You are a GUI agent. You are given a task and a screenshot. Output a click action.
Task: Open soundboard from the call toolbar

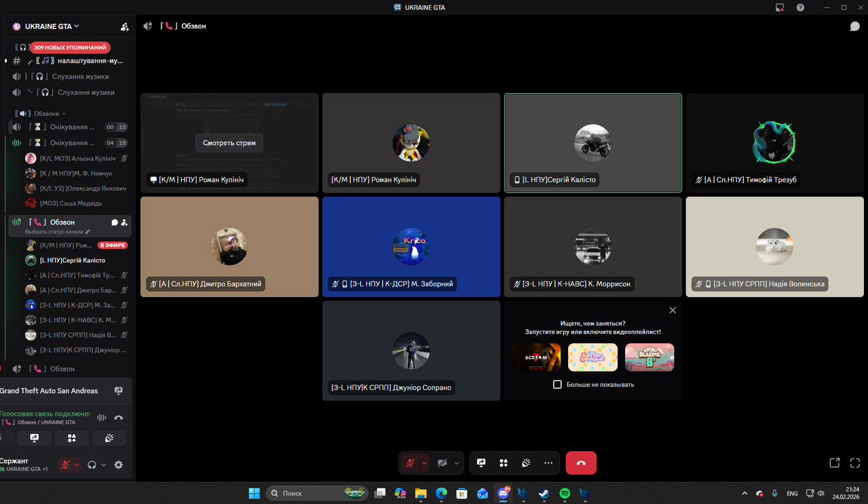click(x=526, y=463)
